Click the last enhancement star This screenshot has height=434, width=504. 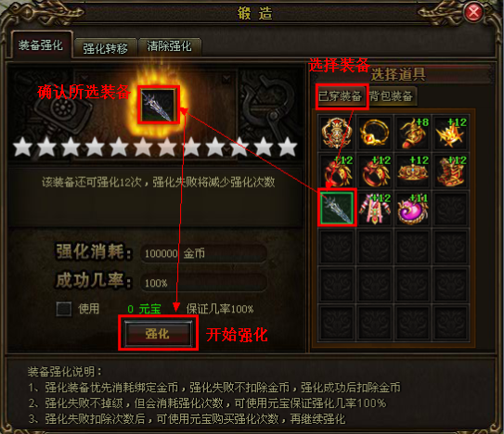pyautogui.click(x=288, y=147)
